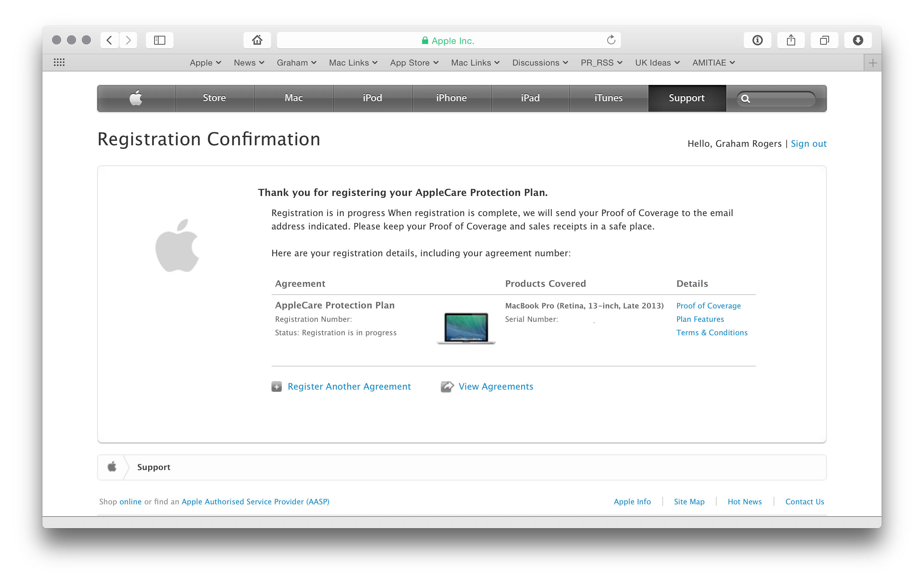Show all tabs icon in toolbar
The height and width of the screenshot is (587, 924).
(824, 40)
